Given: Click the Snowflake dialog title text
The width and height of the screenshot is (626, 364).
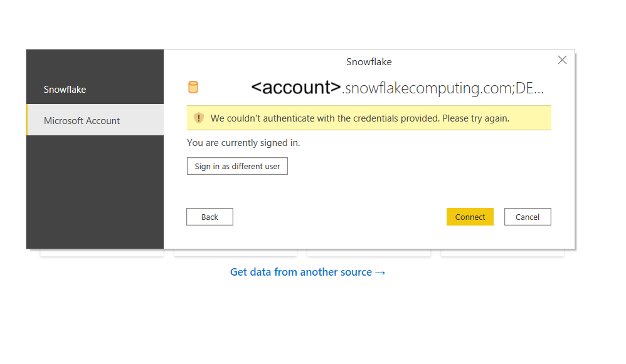Looking at the screenshot, I should pos(369,62).
